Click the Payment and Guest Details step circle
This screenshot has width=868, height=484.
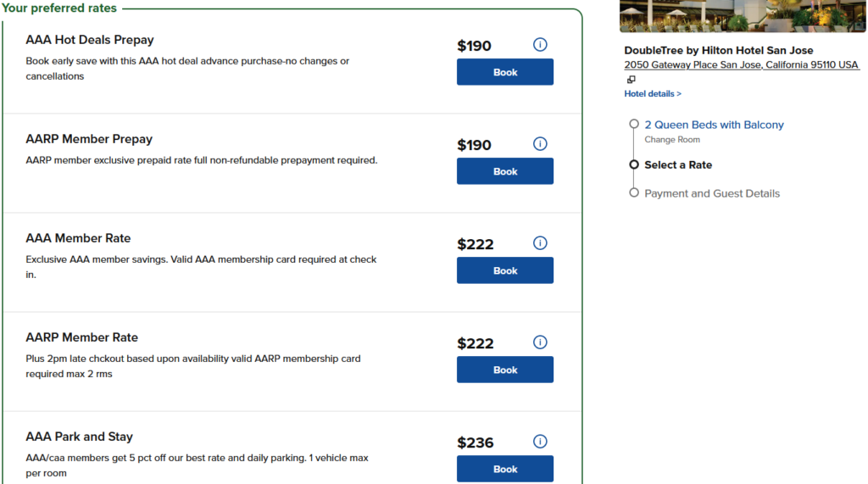pyautogui.click(x=634, y=193)
